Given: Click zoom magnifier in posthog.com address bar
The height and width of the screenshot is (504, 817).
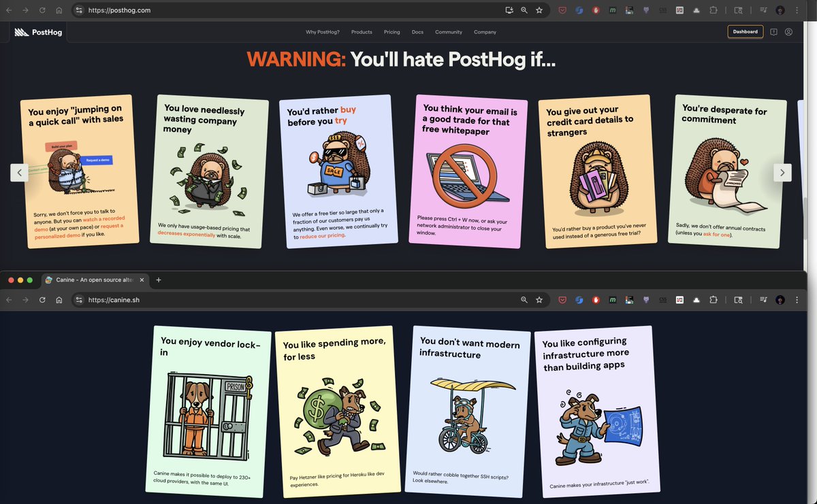Looking at the screenshot, I should [x=524, y=10].
